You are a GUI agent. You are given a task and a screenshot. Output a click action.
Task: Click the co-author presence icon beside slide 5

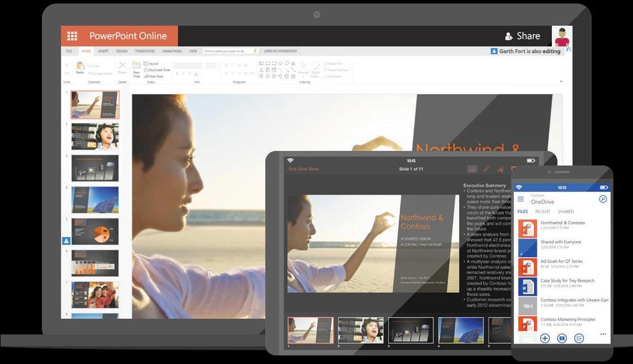[66, 240]
